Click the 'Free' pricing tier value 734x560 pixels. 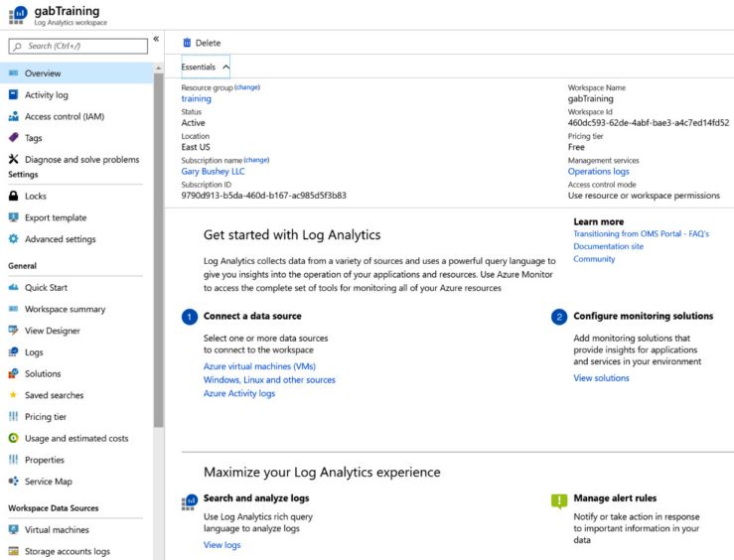[576, 147]
